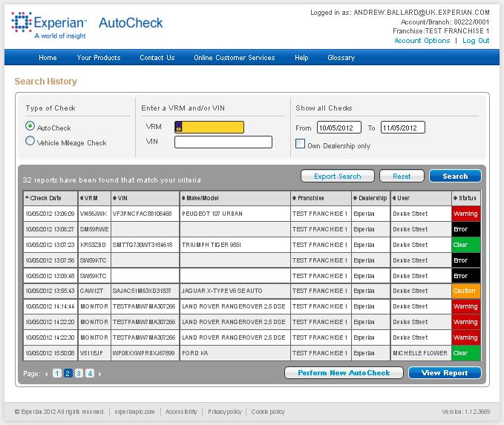Screen dimensions: 504x425
Task: Sort table by Status column header
Action: (x=466, y=198)
